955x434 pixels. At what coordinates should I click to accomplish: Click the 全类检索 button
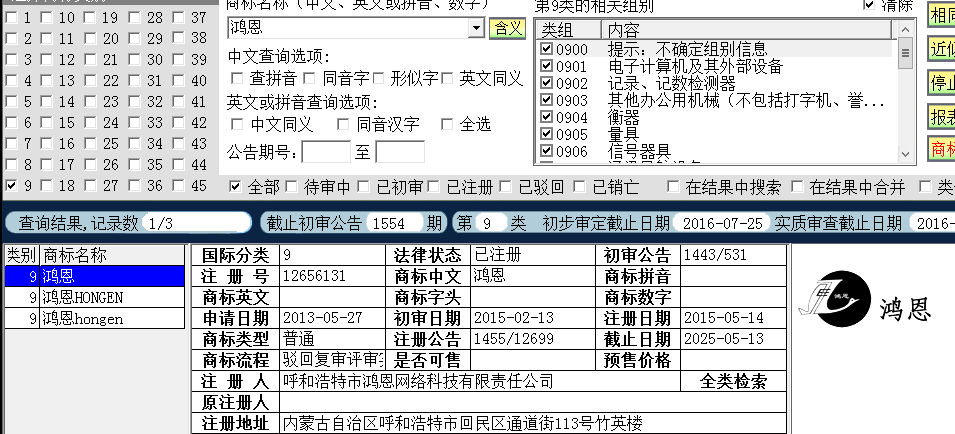click(x=733, y=381)
